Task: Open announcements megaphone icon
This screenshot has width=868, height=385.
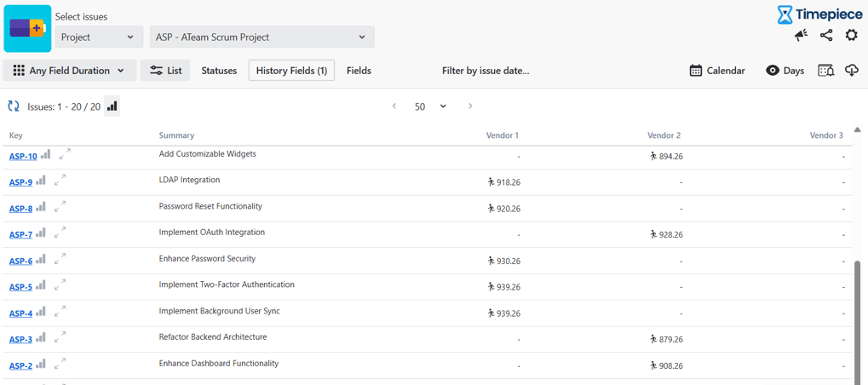Action: click(x=801, y=36)
